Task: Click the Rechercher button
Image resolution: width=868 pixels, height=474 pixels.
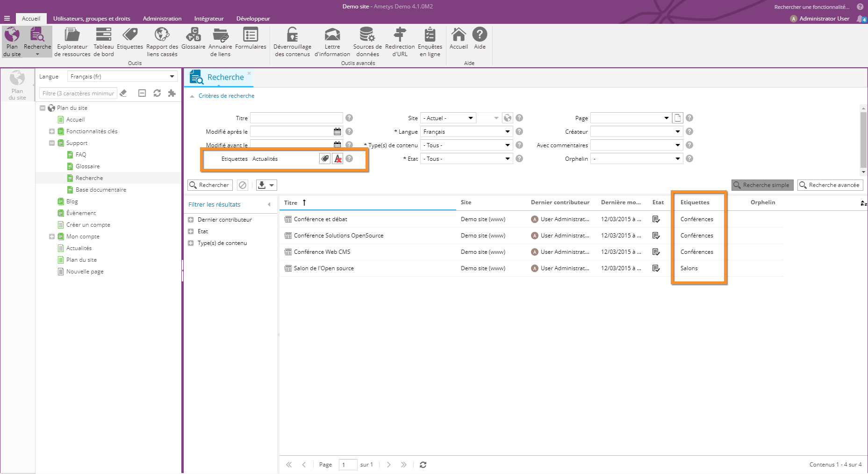Action: 210,185
